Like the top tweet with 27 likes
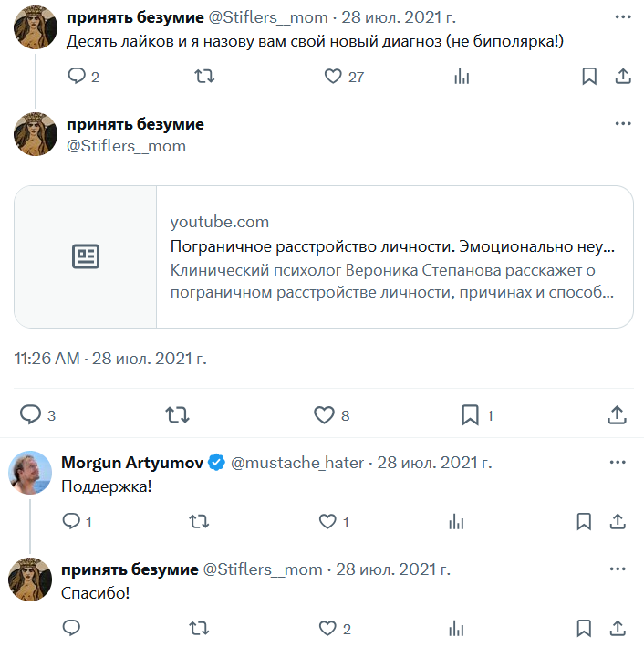644x658 pixels. (x=333, y=77)
